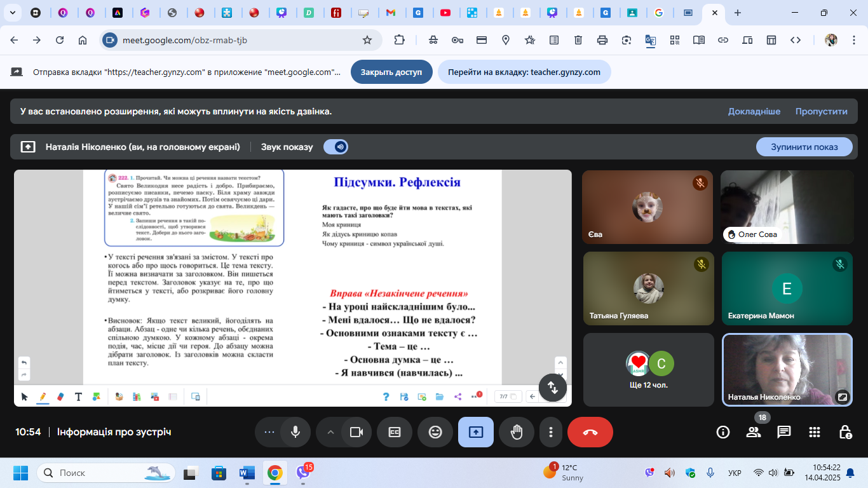Open the audio settings three-dots pill
The image size is (868, 488).
(269, 432)
